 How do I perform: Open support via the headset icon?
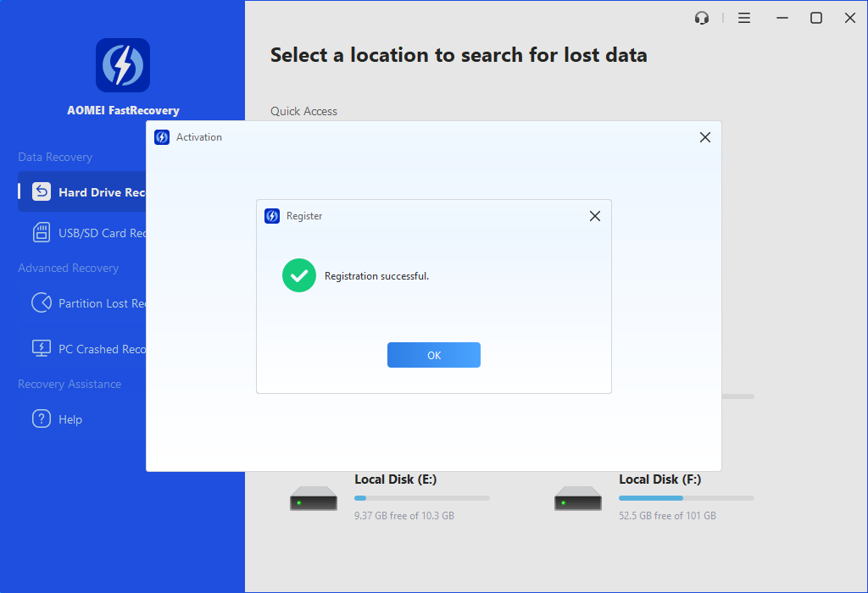(x=701, y=18)
